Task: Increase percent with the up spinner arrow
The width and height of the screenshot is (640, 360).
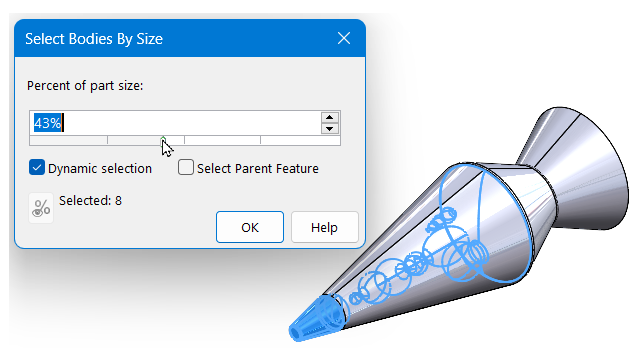Action: 330,118
